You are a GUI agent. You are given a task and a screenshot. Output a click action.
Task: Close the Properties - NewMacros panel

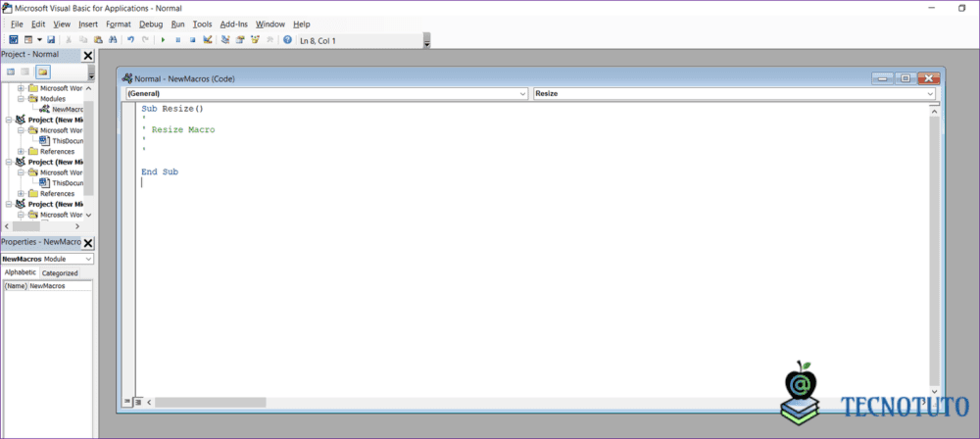click(88, 243)
